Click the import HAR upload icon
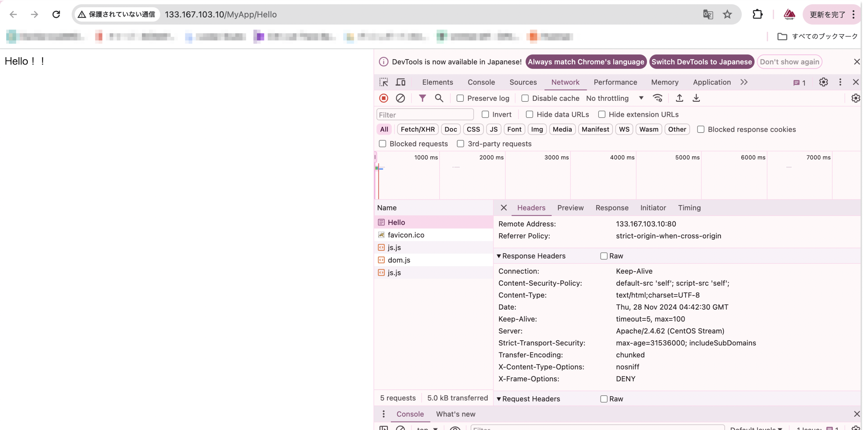This screenshot has width=868, height=430. tap(679, 98)
